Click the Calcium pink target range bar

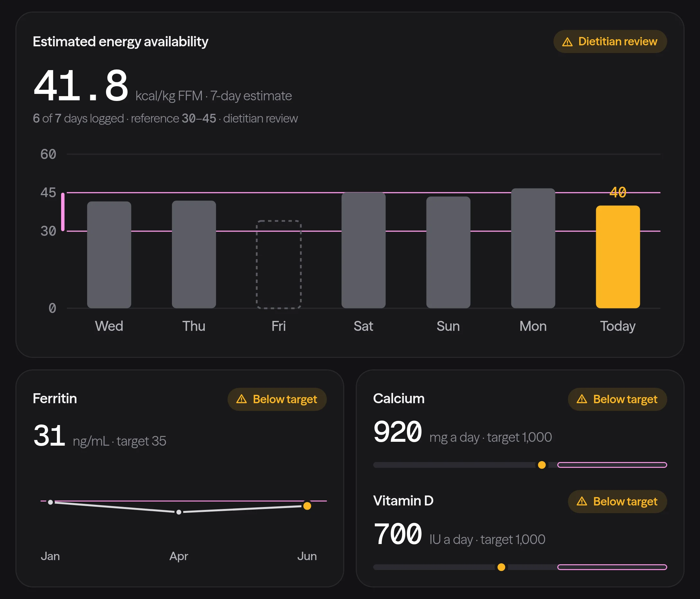click(612, 465)
